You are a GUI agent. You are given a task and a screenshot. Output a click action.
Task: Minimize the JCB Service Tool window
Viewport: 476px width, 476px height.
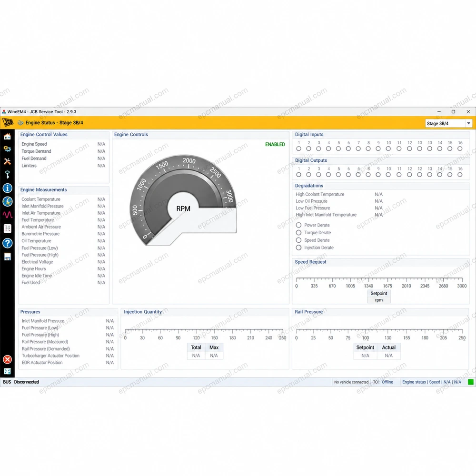[x=439, y=112]
